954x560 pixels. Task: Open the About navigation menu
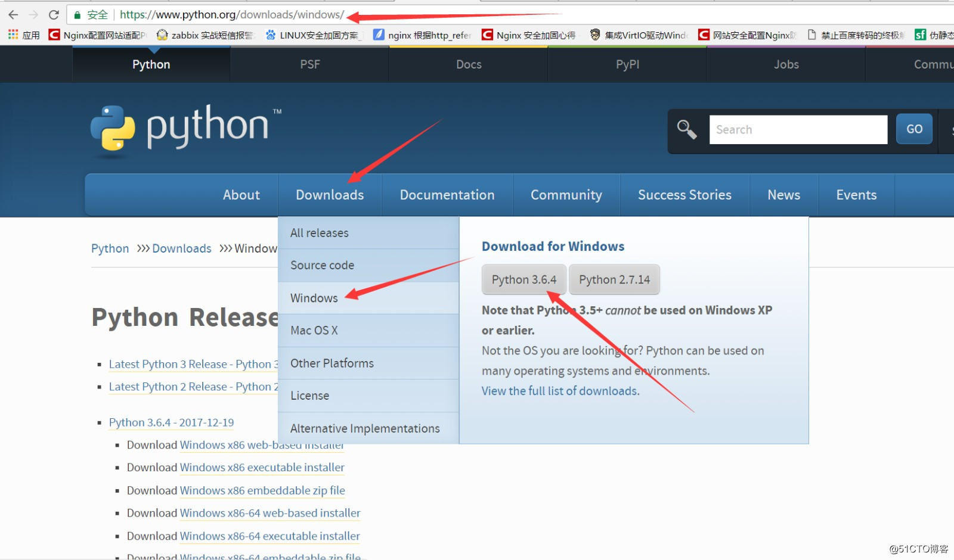241,195
